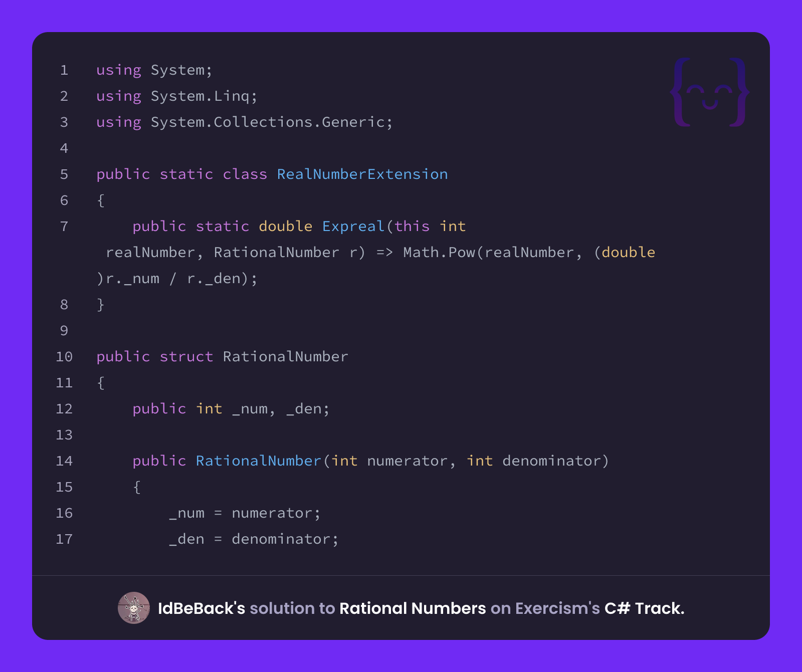
Task: Click the _den = denominator assignment line
Action: point(254,539)
